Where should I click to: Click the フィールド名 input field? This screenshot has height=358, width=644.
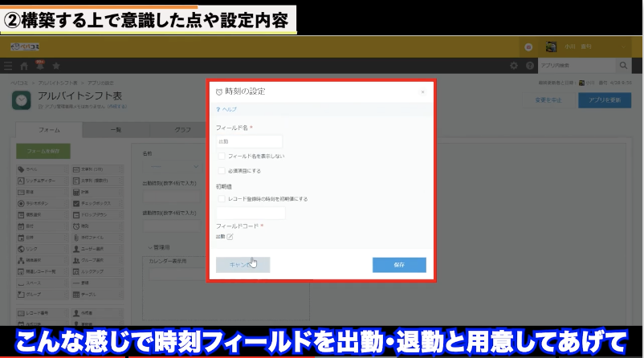(x=249, y=141)
